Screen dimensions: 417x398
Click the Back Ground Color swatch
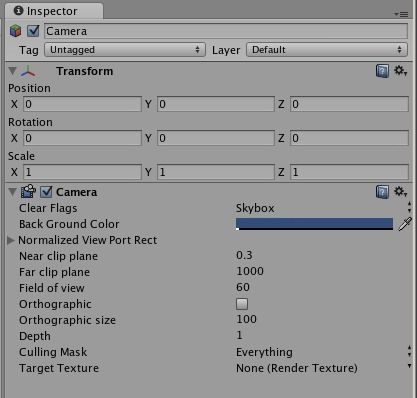(x=314, y=224)
